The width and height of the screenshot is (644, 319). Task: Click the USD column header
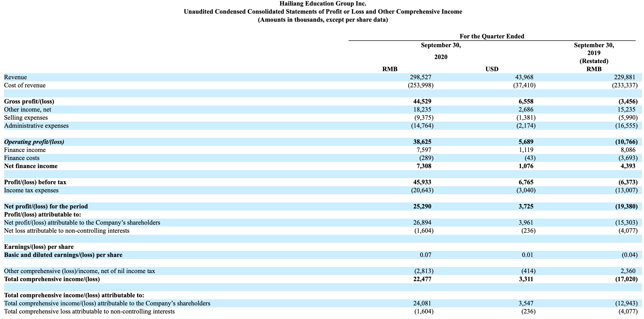click(x=492, y=69)
